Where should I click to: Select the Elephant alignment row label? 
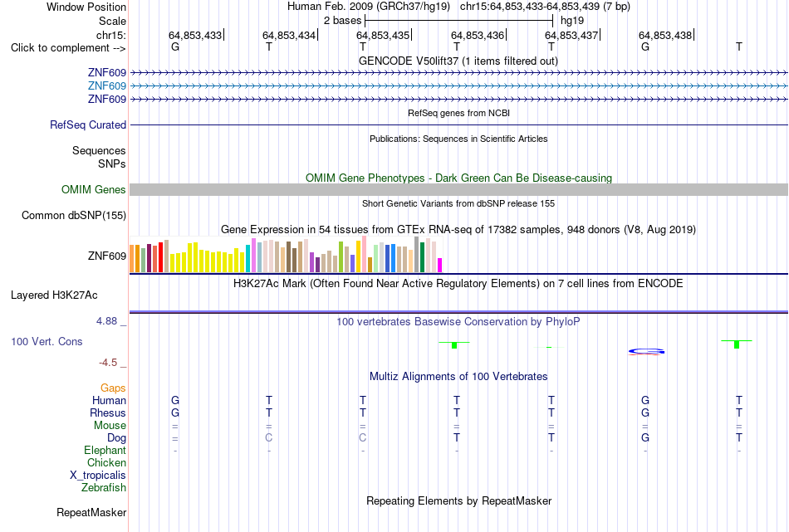pyautogui.click(x=105, y=450)
